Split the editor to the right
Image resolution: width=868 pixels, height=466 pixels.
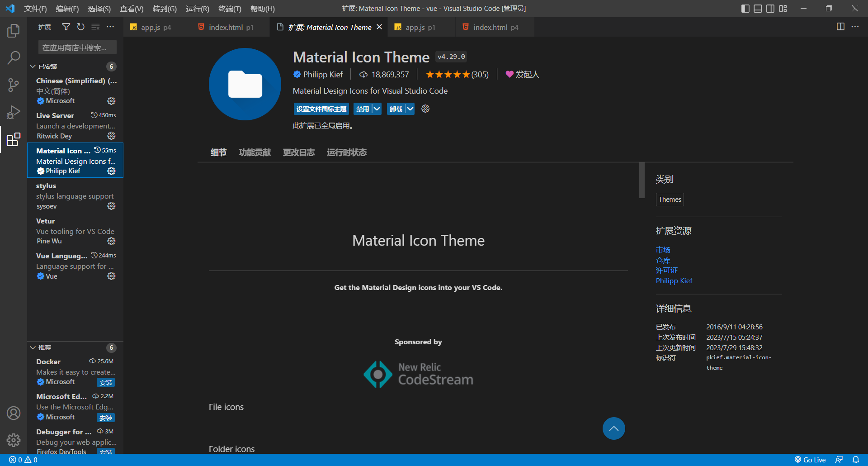[840, 27]
